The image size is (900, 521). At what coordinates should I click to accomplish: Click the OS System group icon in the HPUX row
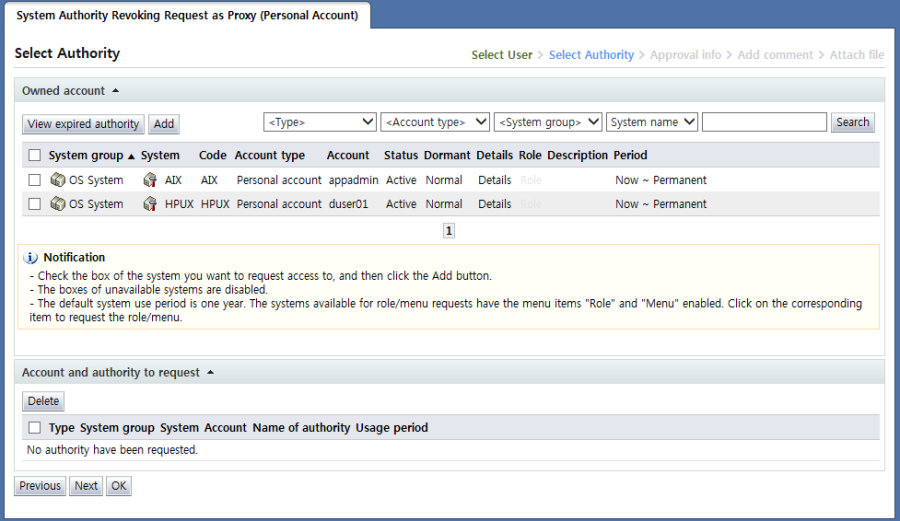pos(58,204)
